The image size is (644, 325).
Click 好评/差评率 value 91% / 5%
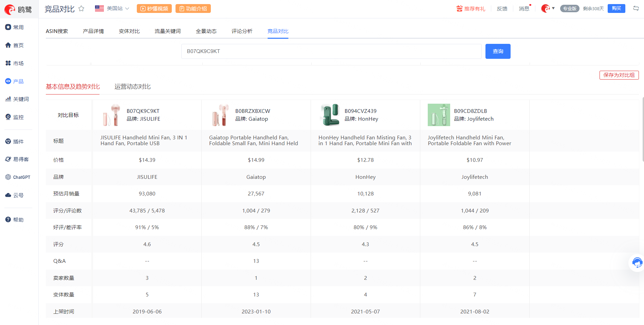point(147,227)
